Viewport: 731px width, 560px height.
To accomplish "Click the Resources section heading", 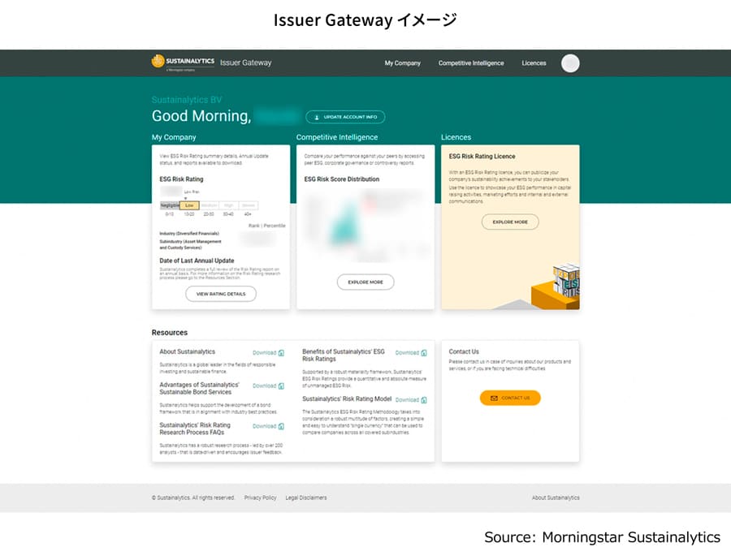I will (169, 333).
